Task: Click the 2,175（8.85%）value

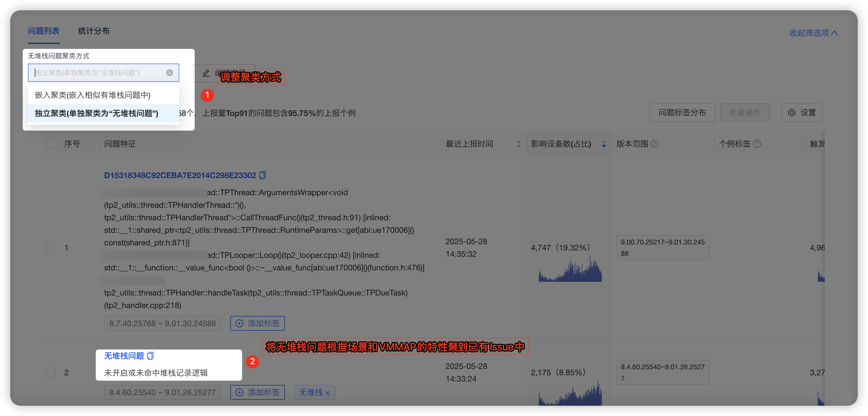Action: pos(558,372)
